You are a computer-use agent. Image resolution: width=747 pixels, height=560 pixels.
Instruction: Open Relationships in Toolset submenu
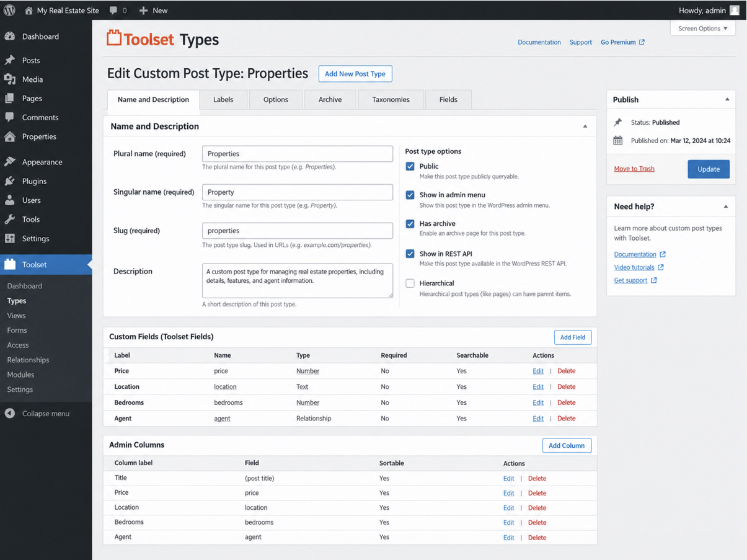[28, 360]
